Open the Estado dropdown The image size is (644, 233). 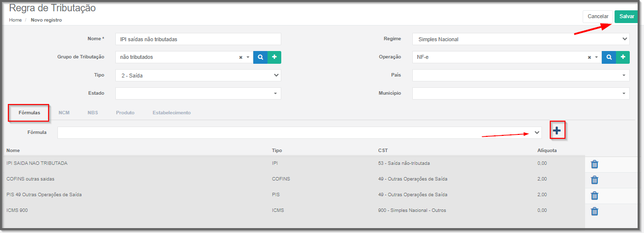198,93
